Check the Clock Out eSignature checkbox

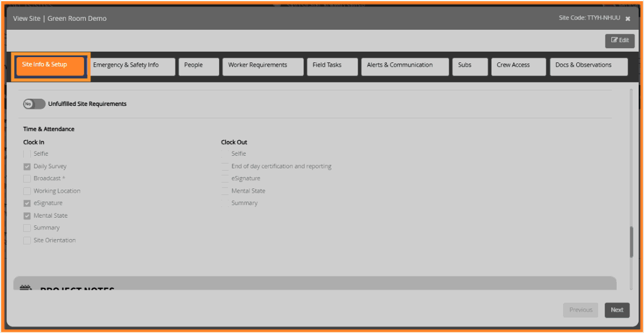pos(224,179)
